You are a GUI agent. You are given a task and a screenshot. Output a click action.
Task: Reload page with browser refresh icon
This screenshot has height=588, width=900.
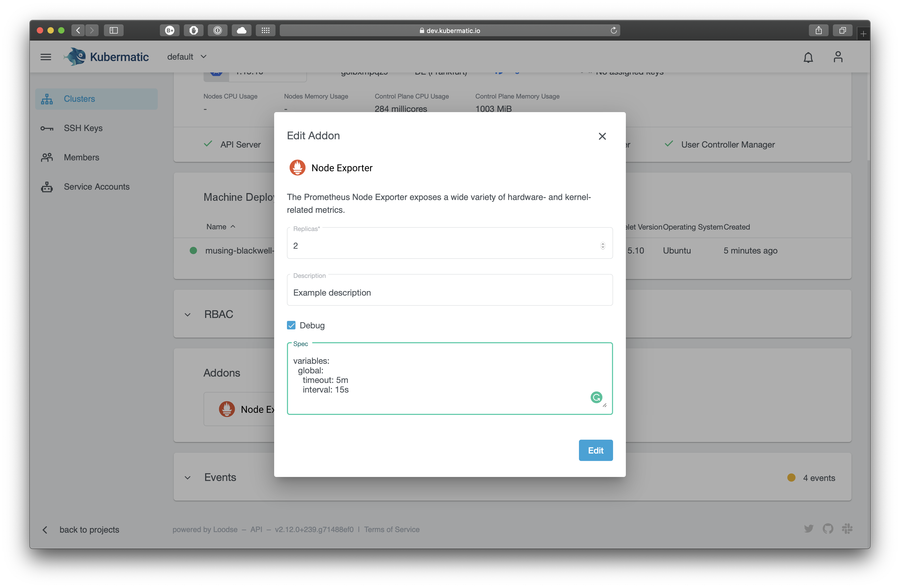613,30
